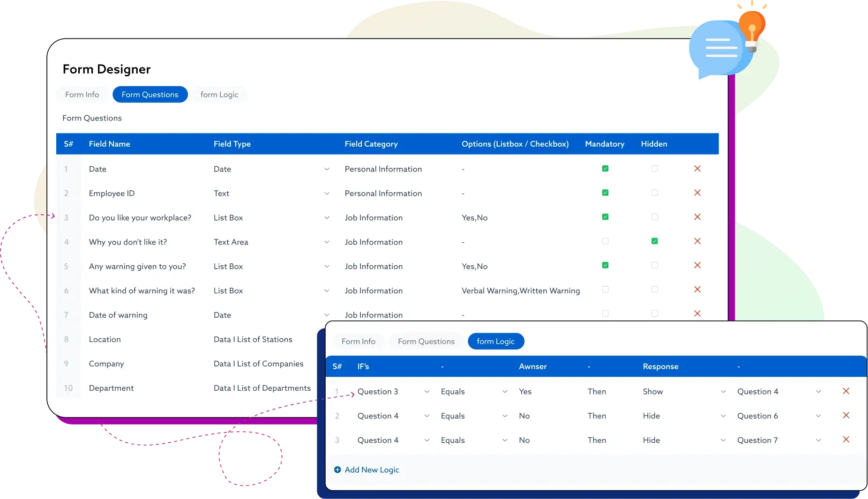
Task: Remove 'What kind of warning it was?' row
Action: tap(697, 290)
